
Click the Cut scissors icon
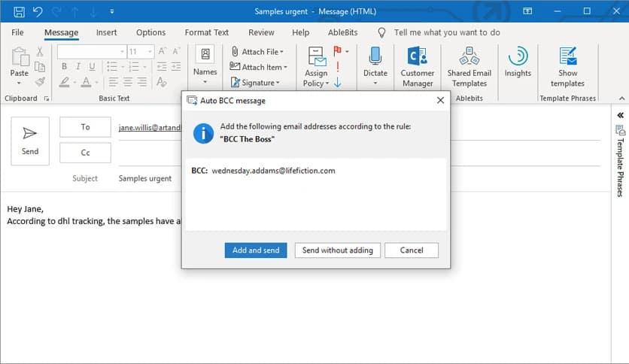[x=40, y=51]
